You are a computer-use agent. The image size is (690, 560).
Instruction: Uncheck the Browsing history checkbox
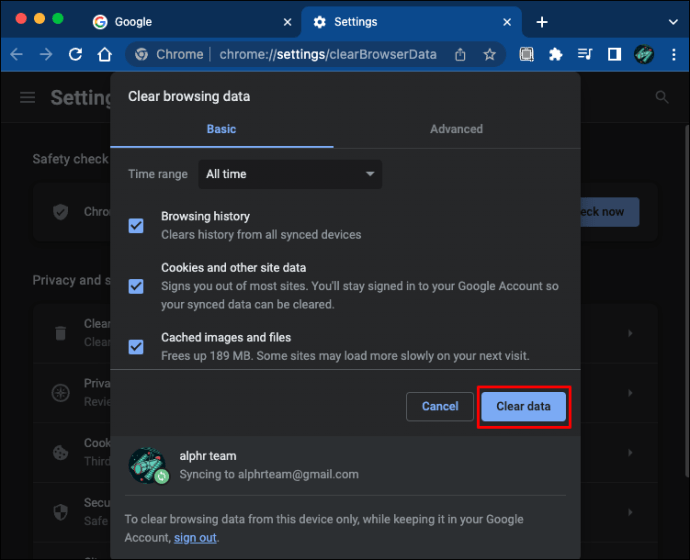click(136, 225)
